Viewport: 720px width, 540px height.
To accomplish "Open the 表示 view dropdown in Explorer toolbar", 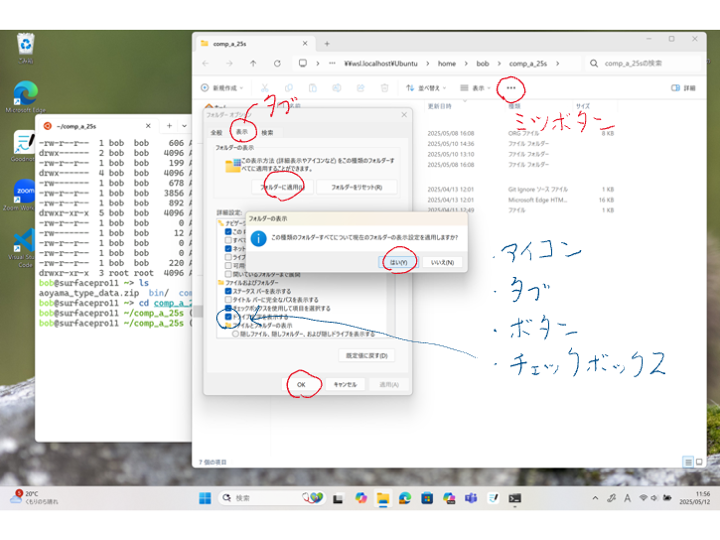I will pyautogui.click(x=476, y=88).
